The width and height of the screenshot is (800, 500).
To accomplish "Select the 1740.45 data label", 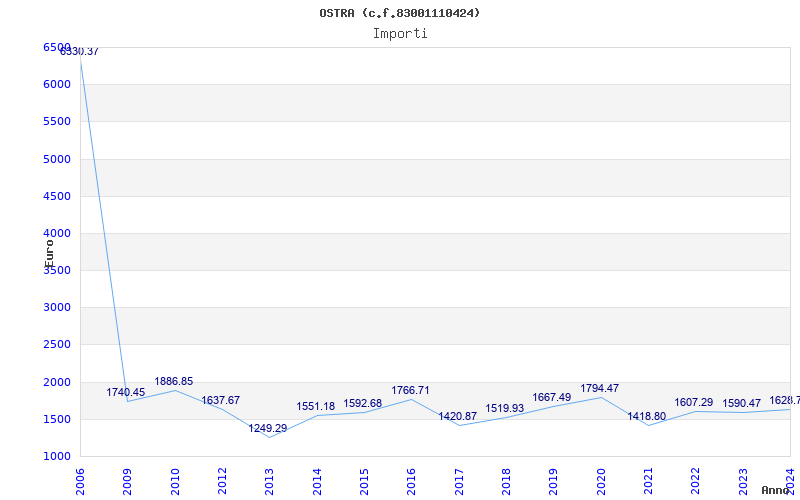I will [126, 392].
